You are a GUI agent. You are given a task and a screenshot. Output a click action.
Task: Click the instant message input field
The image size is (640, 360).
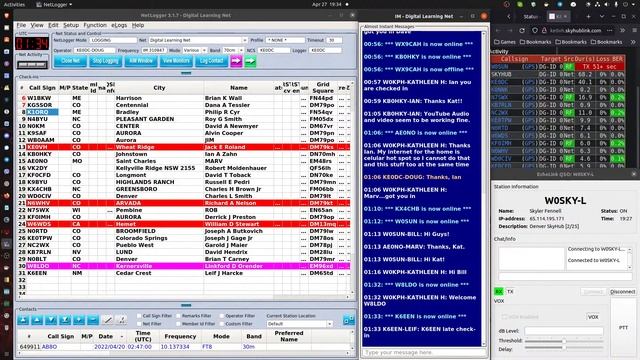click(424, 352)
